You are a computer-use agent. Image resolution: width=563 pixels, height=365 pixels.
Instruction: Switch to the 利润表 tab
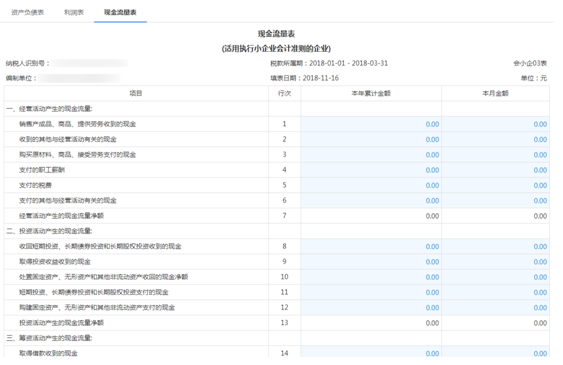pos(74,12)
